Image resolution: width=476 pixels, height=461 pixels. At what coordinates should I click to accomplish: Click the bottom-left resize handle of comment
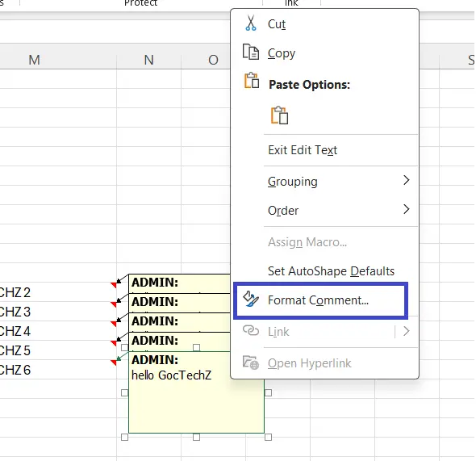point(124,437)
